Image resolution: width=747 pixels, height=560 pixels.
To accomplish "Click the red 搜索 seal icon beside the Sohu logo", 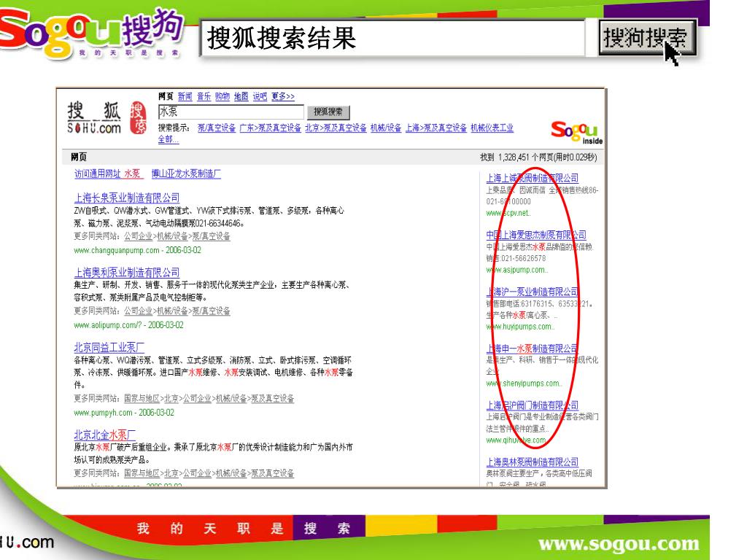I will pyautogui.click(x=138, y=117).
